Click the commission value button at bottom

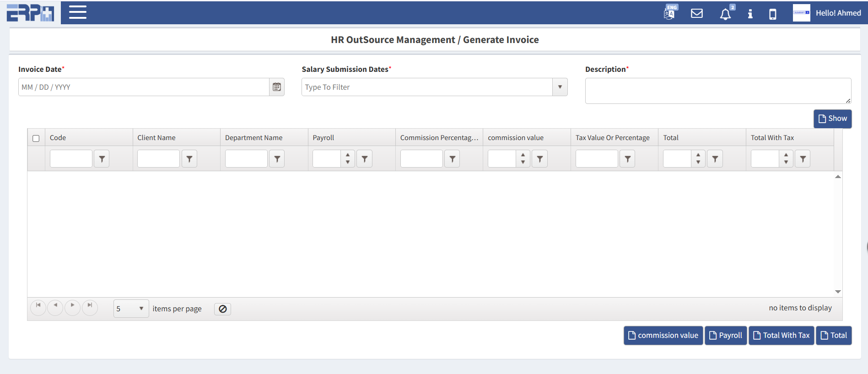[663, 336]
